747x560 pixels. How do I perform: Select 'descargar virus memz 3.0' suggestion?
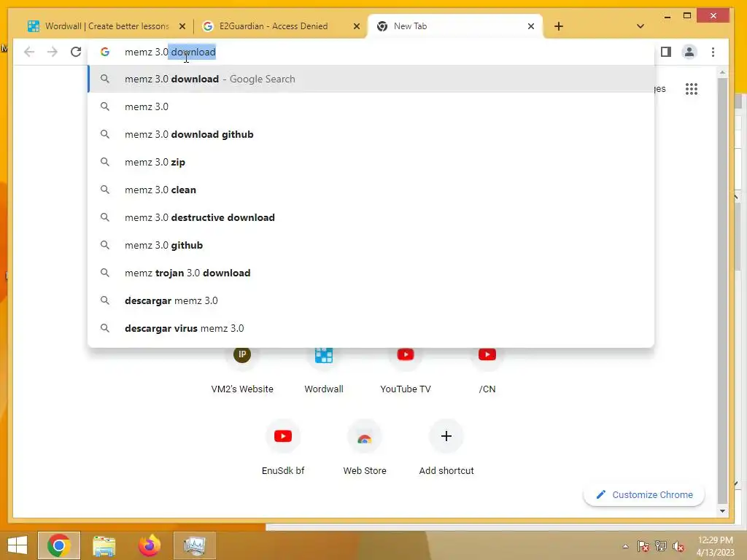point(371,327)
